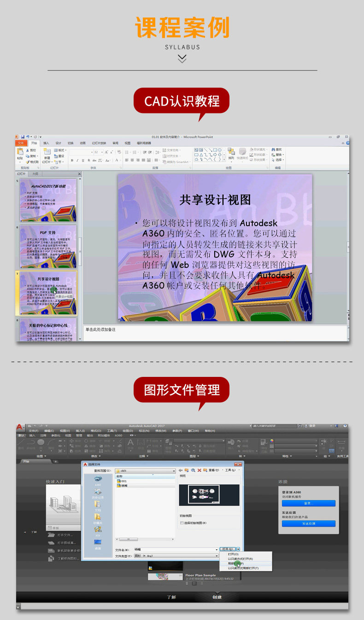Screen dimensions: 364x620
Task: Choose 以只读方式局部打开(T) from the open menu
Action: pyautogui.click(x=243, y=568)
